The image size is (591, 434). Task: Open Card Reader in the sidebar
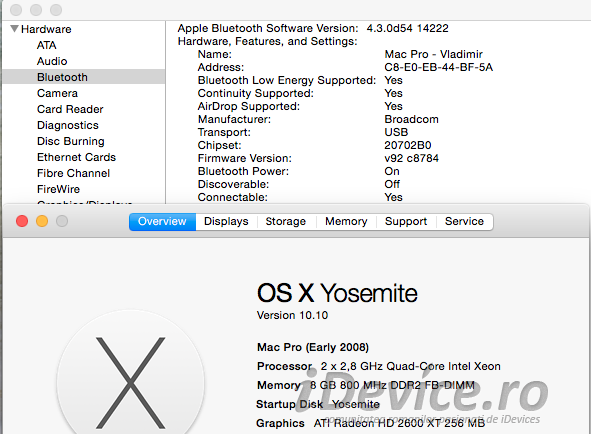tap(70, 109)
